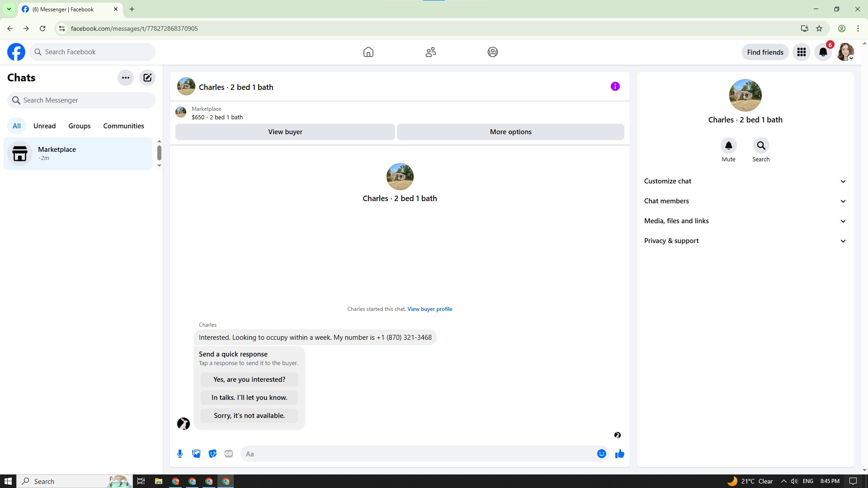
Task: Expand the Customize chat section
Action: (745, 181)
